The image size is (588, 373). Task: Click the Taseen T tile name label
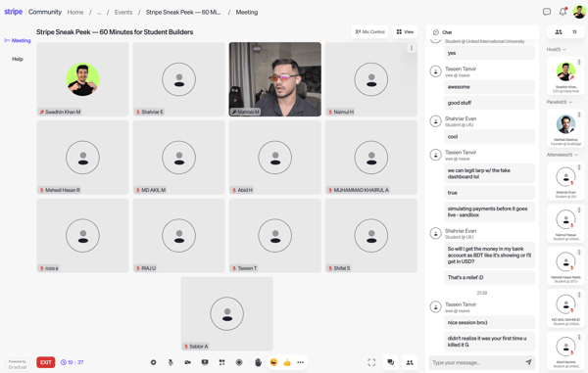247,268
